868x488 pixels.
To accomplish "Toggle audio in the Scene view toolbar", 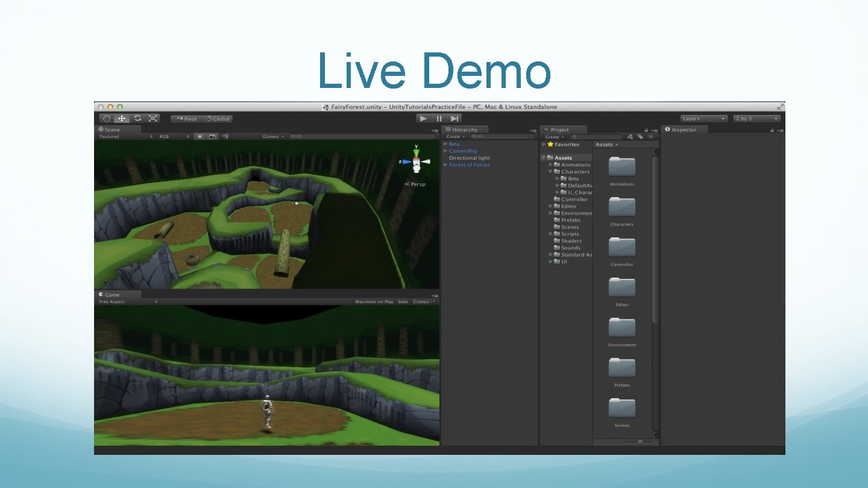I will click(225, 136).
